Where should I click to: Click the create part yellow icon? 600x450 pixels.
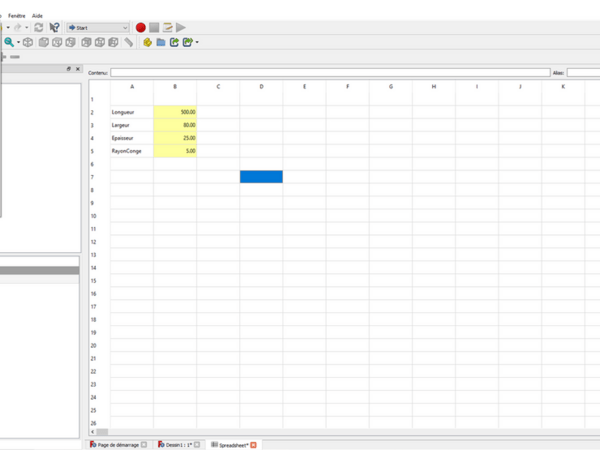coord(147,43)
